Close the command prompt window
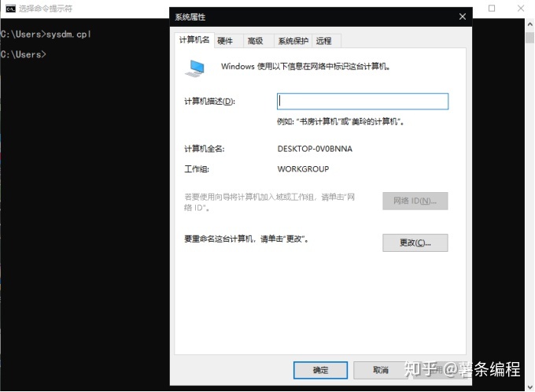 click(x=521, y=8)
